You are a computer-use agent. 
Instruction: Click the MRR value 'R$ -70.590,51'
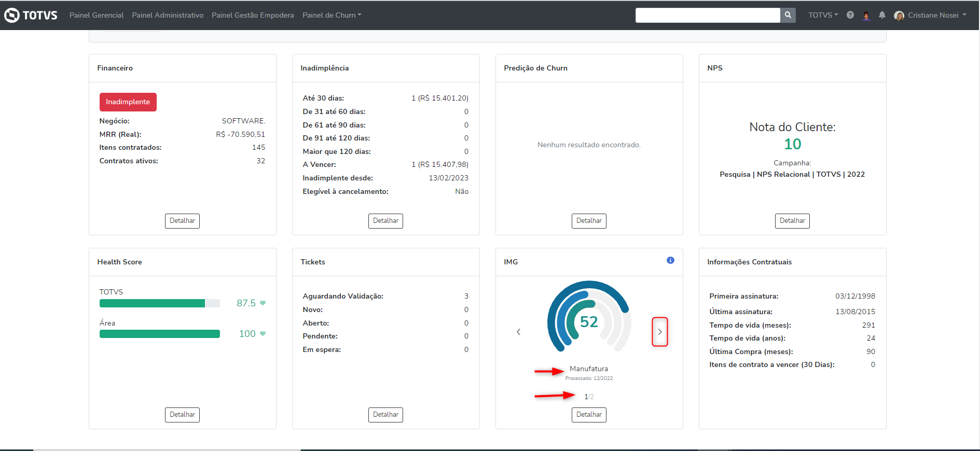(x=241, y=134)
